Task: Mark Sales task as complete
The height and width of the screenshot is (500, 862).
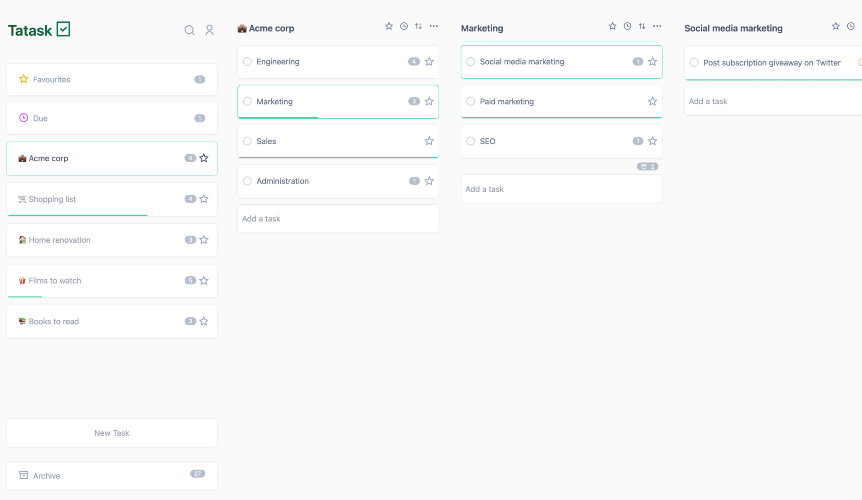Action: click(x=247, y=141)
